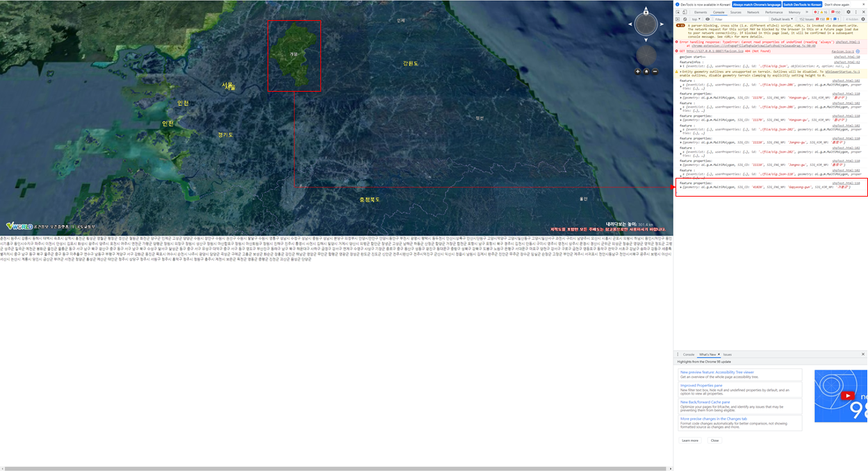Select the drawer Console tab
Image resolution: width=868 pixels, height=471 pixels.
click(x=689, y=354)
